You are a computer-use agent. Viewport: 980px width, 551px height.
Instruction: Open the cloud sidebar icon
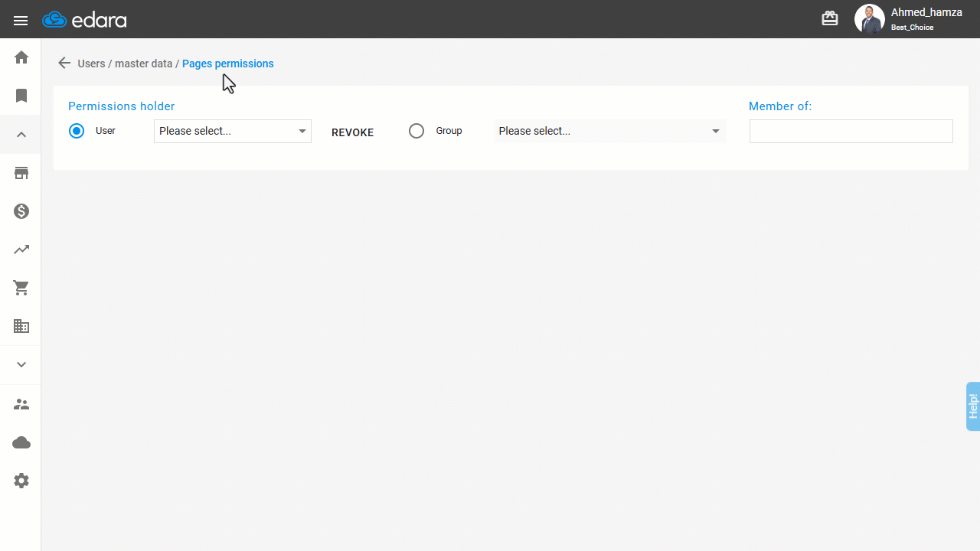click(21, 442)
